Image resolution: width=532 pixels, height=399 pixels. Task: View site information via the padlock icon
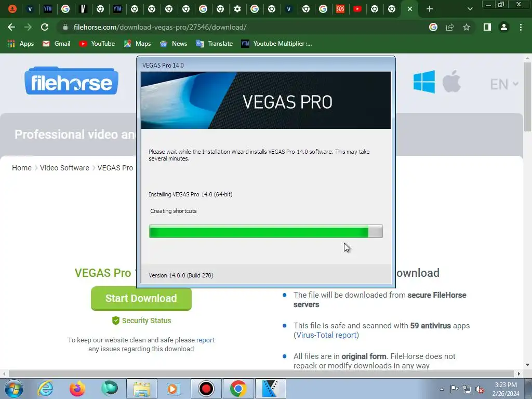[65, 27]
